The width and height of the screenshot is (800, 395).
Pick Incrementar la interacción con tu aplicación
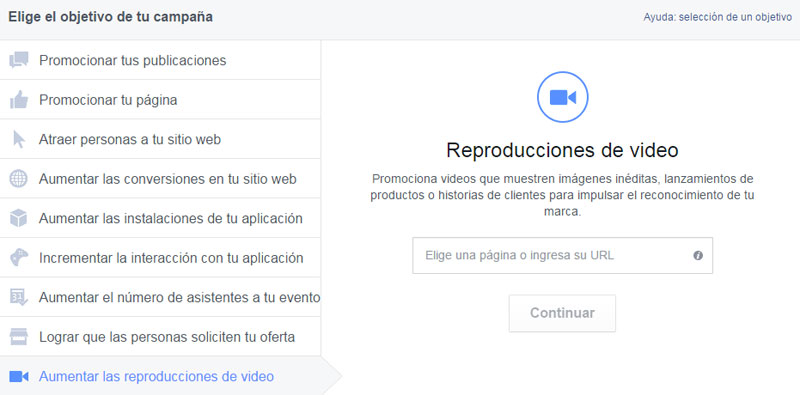coord(160,258)
